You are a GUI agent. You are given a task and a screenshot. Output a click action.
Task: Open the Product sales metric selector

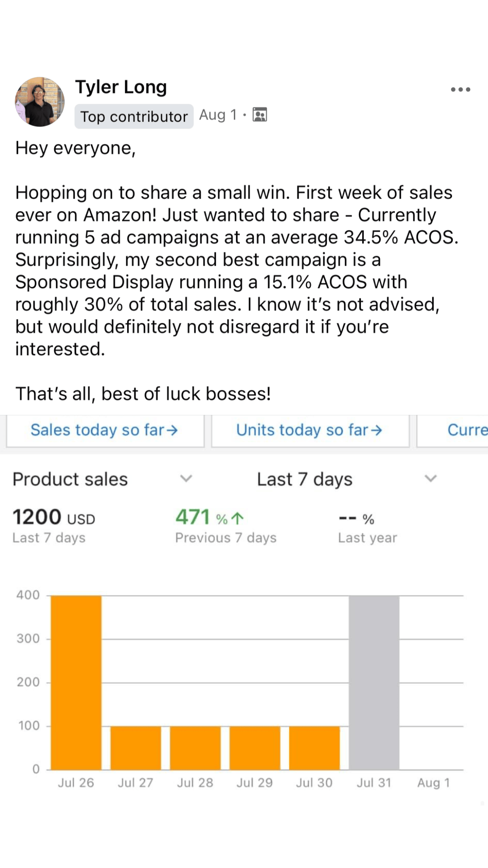coord(70,479)
